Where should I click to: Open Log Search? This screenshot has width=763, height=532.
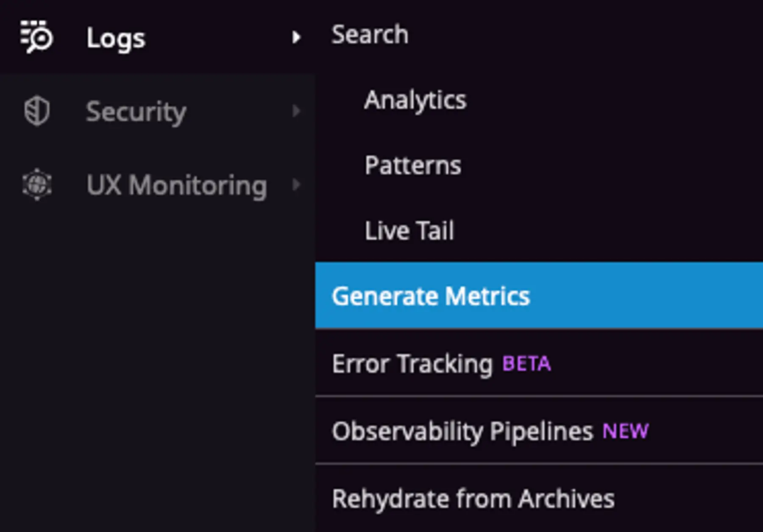tap(370, 35)
